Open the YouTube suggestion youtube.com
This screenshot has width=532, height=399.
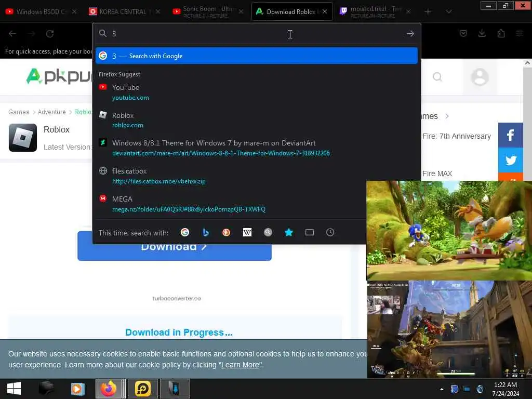pyautogui.click(x=257, y=92)
